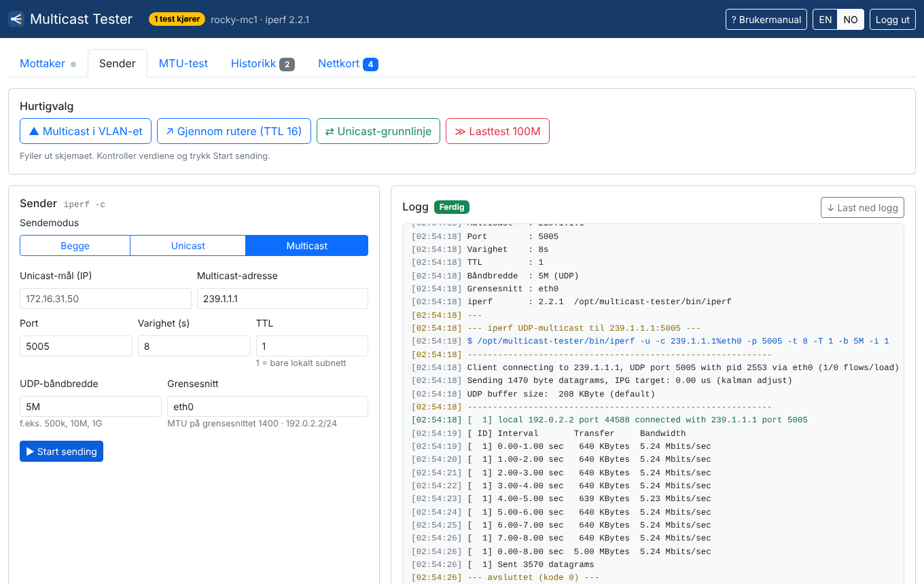Screen dimensions: 924x584
Task: Select Multicast send mode
Action: 307,246
